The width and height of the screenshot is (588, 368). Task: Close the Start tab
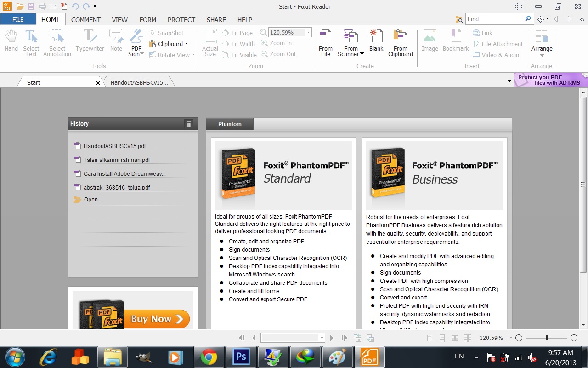[x=98, y=83]
